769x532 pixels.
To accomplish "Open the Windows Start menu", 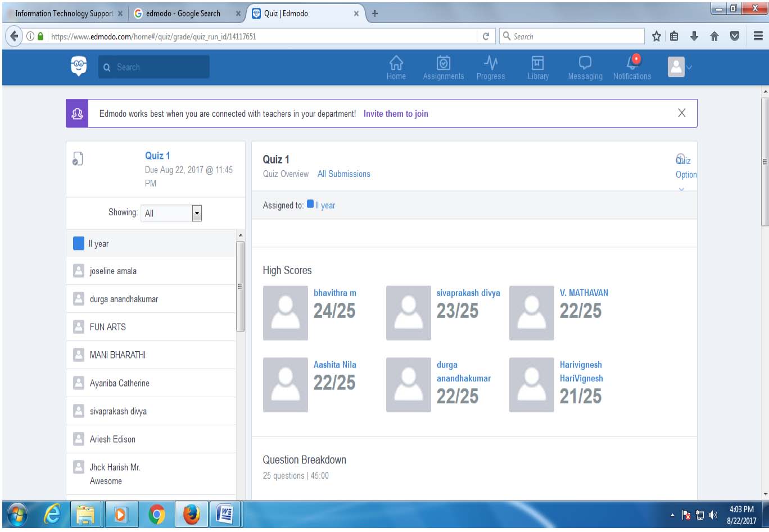I will point(17,515).
